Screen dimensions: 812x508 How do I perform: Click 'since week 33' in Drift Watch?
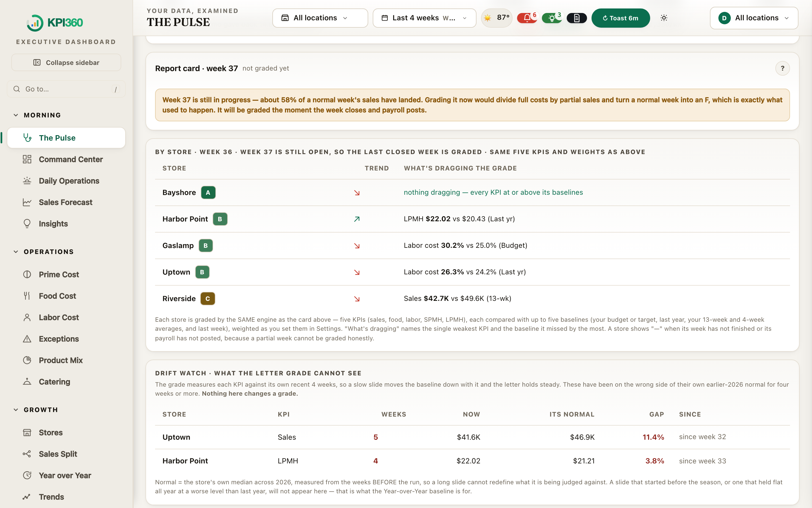[x=702, y=461]
